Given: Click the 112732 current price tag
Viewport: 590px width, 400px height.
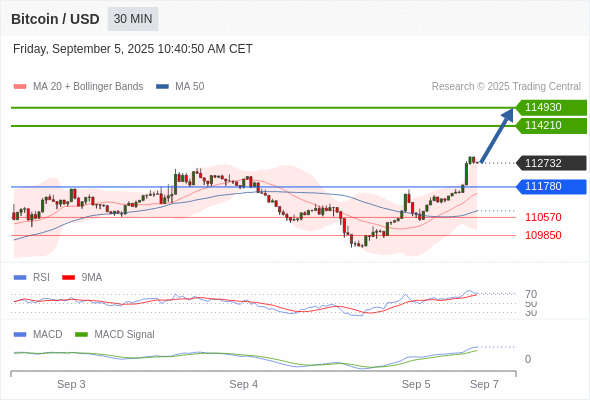Looking at the screenshot, I should click(551, 163).
